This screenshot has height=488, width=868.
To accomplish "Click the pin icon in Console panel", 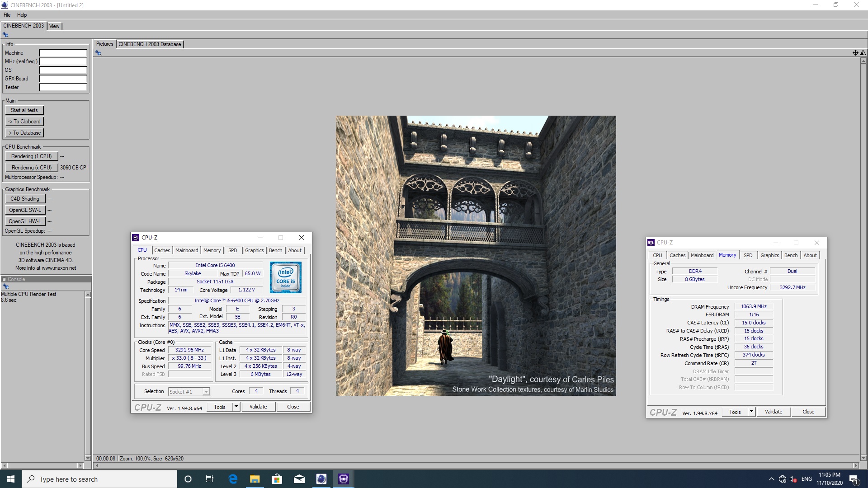I will (6, 286).
